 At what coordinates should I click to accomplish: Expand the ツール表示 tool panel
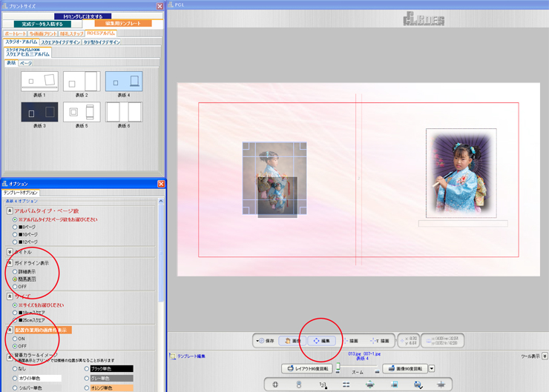coord(545,356)
